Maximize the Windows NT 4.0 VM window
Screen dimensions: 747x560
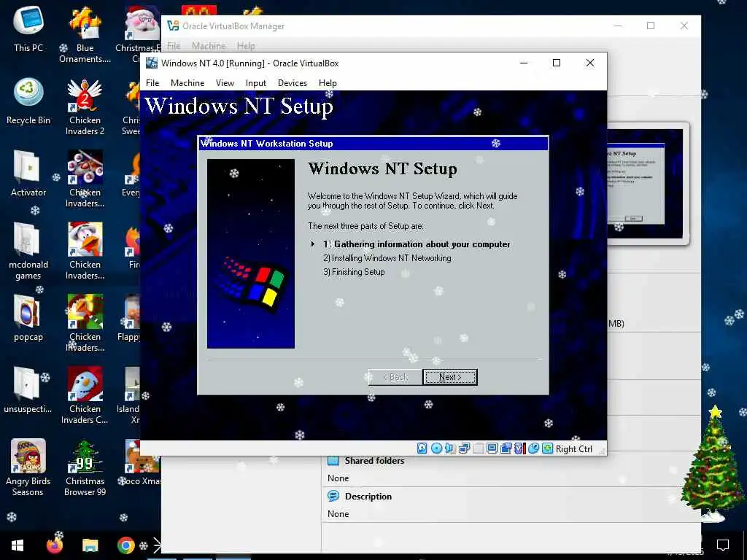[x=557, y=63]
